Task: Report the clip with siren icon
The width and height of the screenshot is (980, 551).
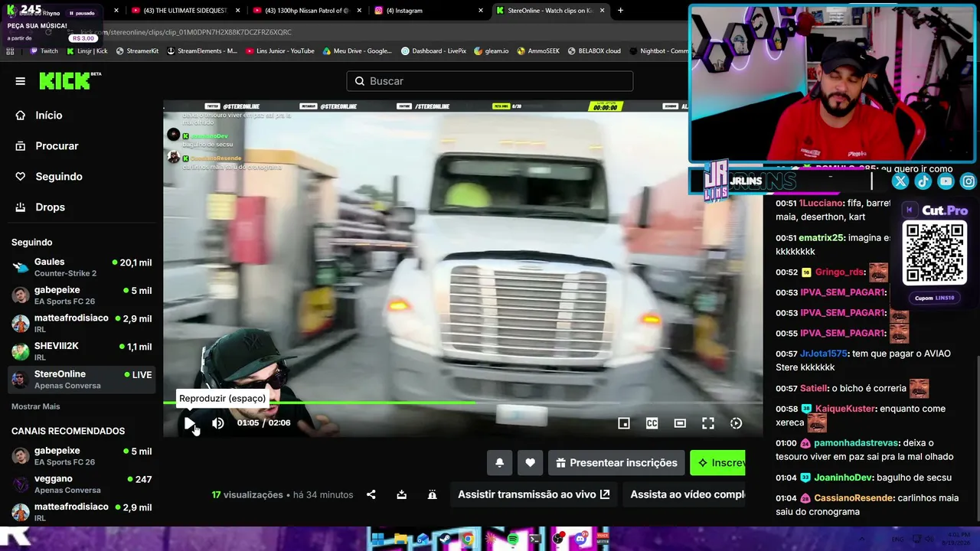Action: pos(432,495)
